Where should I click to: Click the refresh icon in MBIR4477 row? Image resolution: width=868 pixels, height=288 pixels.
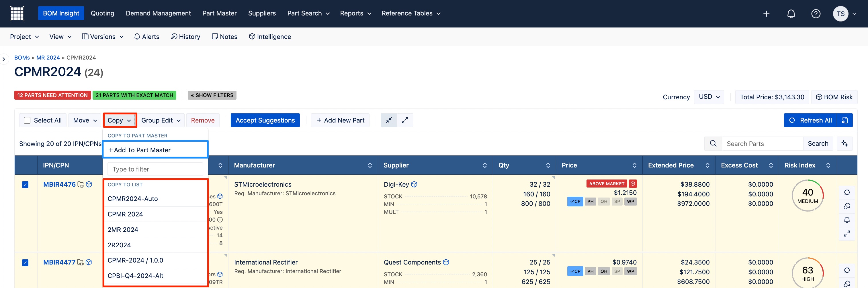[847, 271]
